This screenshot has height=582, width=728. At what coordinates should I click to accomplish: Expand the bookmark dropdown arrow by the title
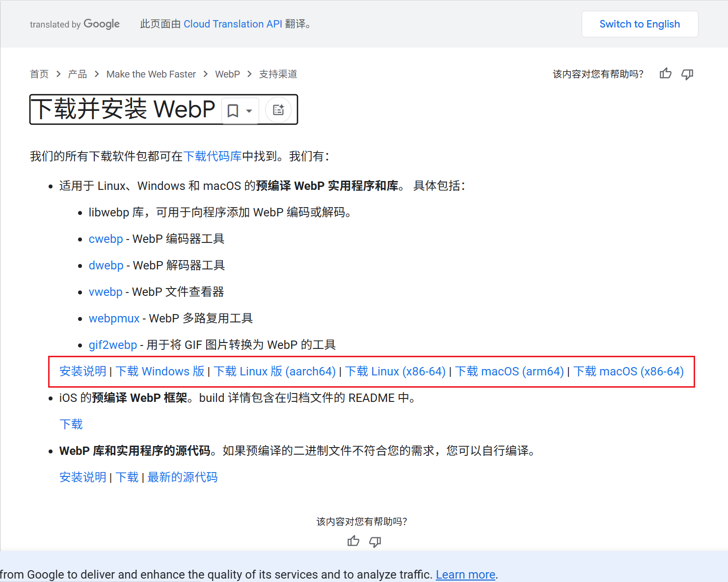click(x=249, y=111)
